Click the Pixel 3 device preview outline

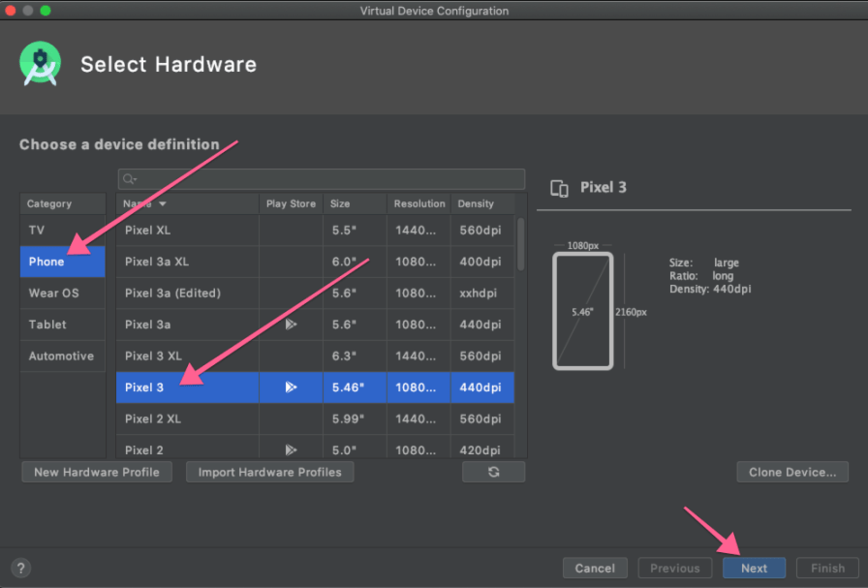point(583,311)
